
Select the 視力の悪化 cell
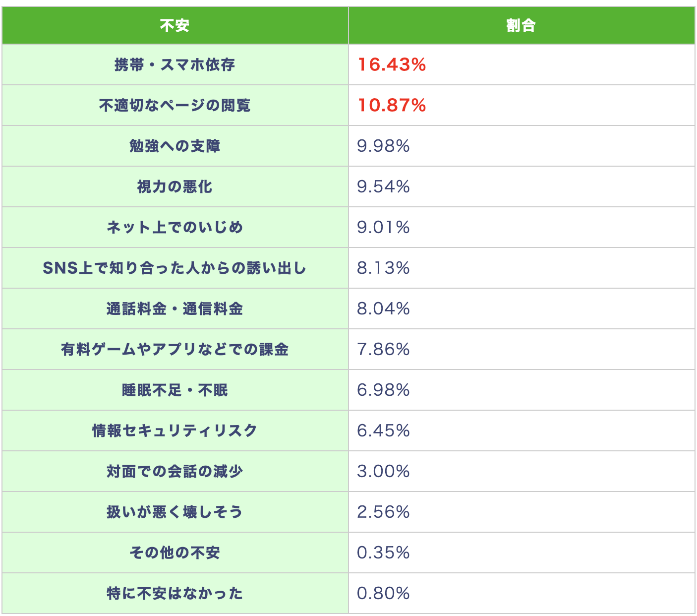(175, 187)
